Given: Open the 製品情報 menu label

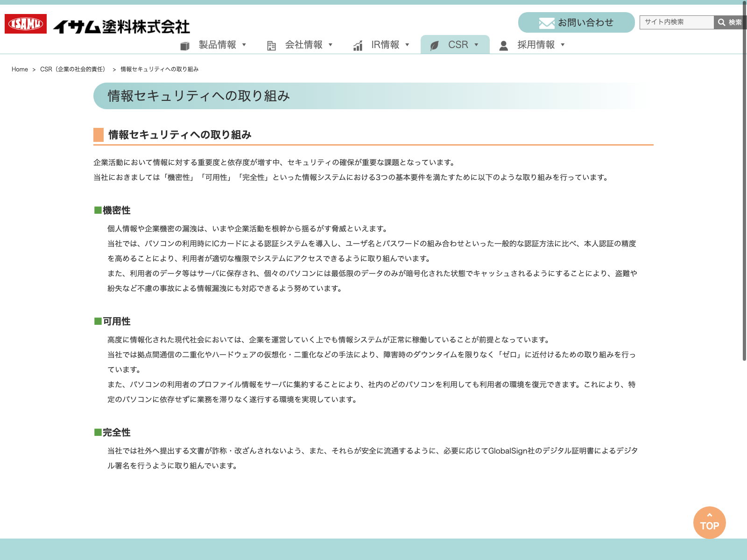Looking at the screenshot, I should coord(217,45).
